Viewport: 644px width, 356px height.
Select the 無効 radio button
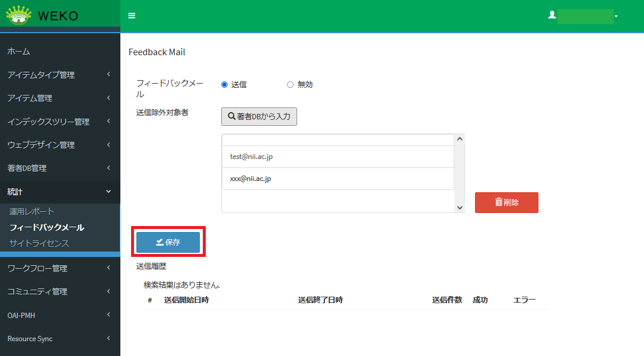pyautogui.click(x=290, y=85)
